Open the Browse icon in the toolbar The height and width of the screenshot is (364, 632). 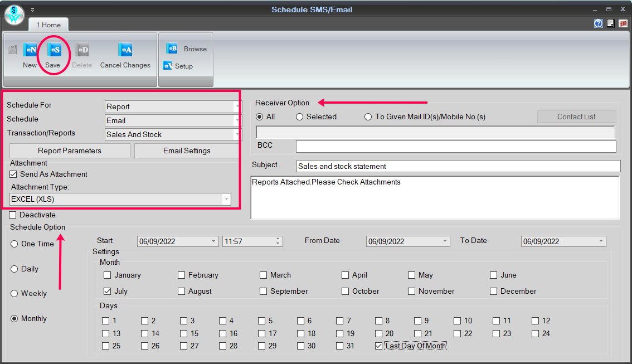click(x=172, y=48)
